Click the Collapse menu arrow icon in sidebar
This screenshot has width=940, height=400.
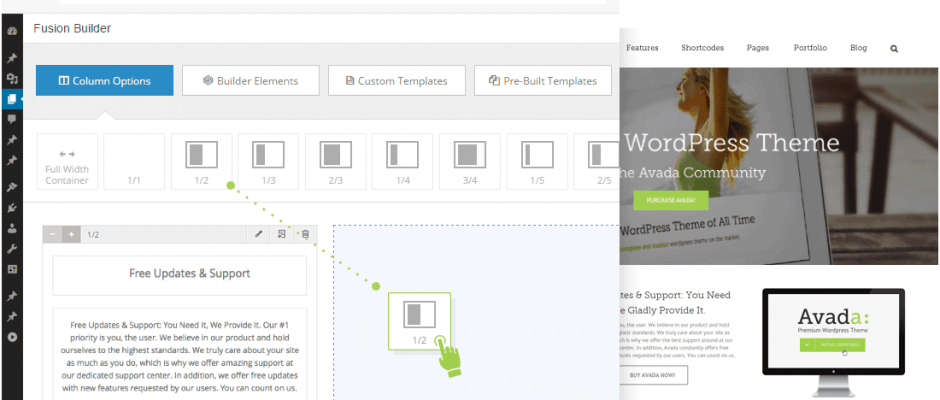(12, 337)
